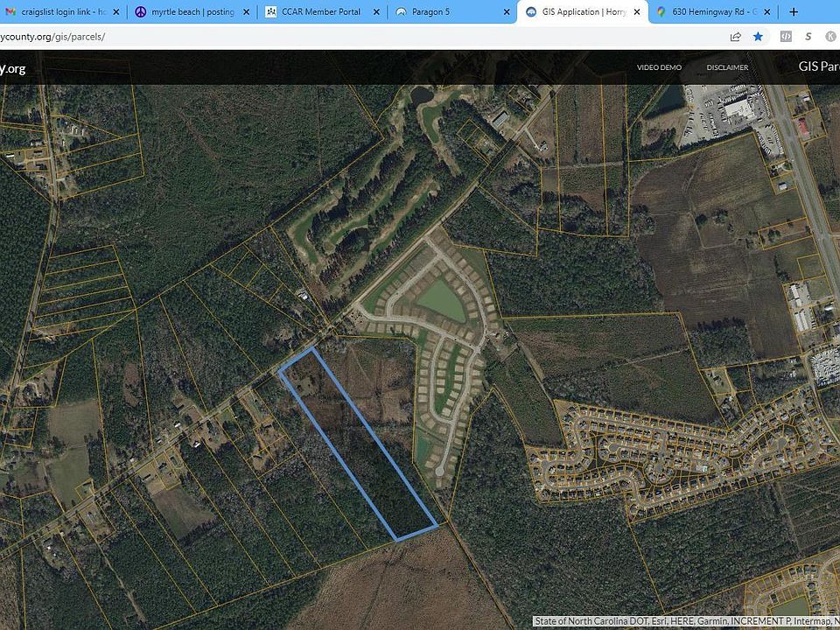Image resolution: width=840 pixels, height=630 pixels.
Task: Click the blue highlighted parcel on the map
Action: tap(357, 443)
